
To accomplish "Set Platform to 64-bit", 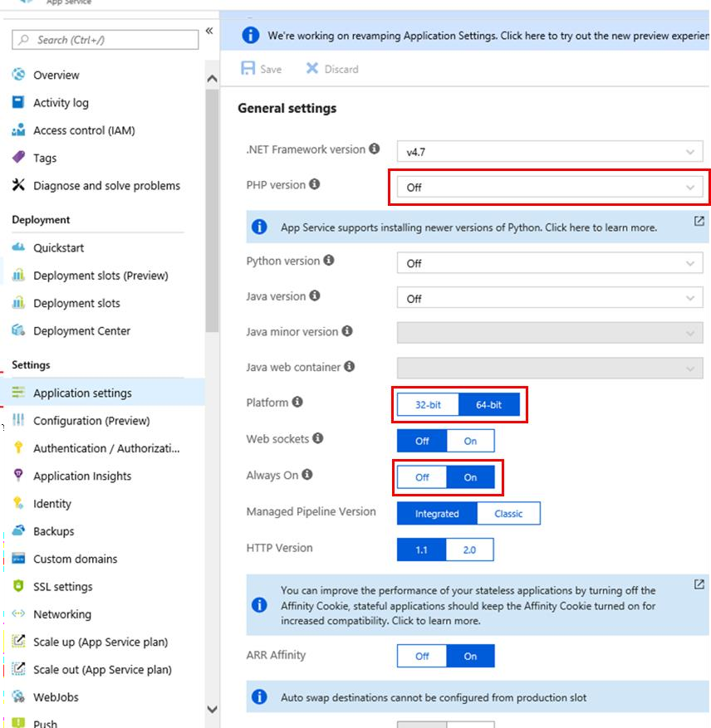I will coord(489,404).
